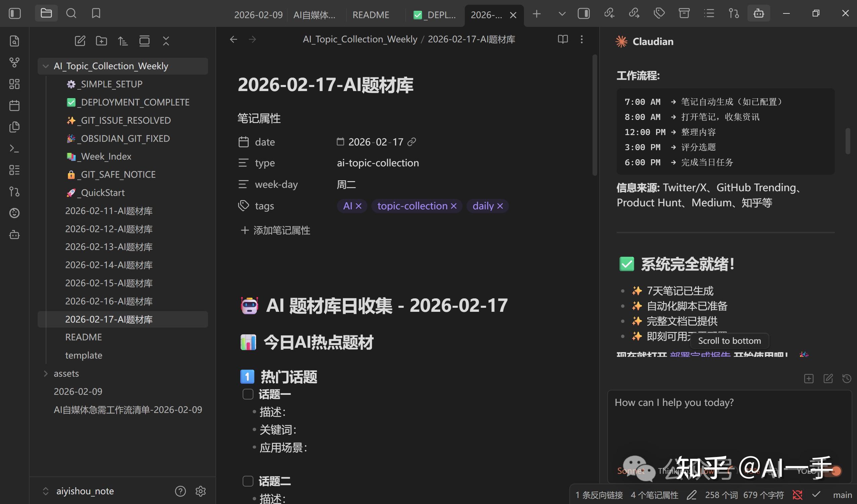Open the search pane icon
The width and height of the screenshot is (857, 504).
[x=71, y=13]
